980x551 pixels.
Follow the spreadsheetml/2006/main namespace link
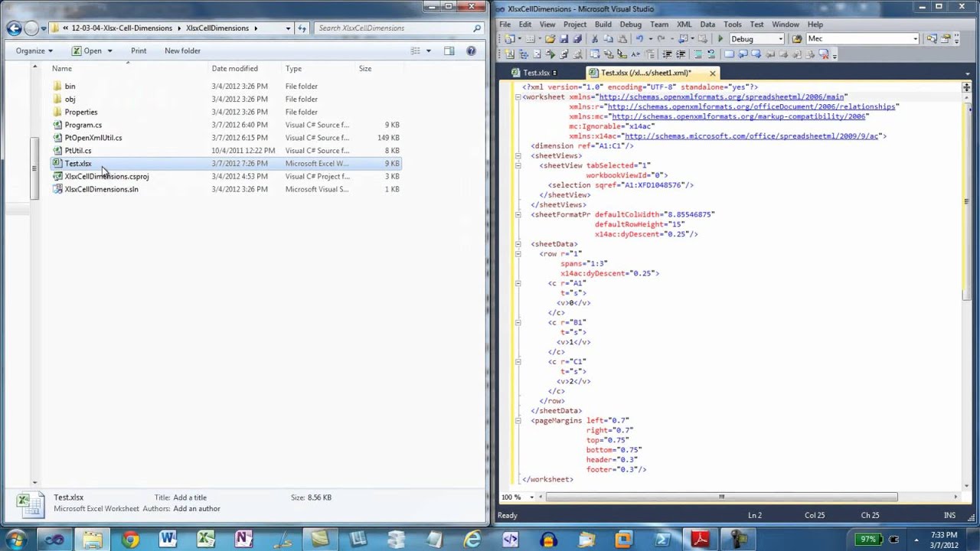coord(721,97)
